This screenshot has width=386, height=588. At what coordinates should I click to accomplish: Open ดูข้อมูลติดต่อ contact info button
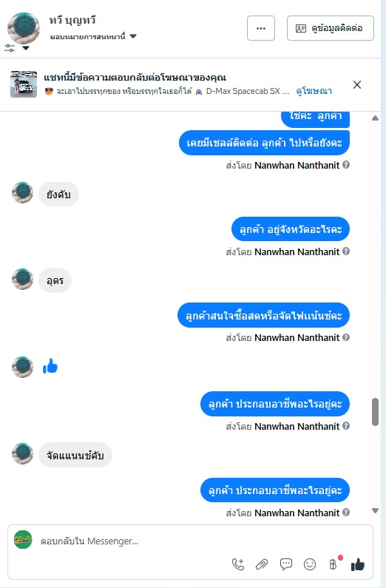[x=330, y=28]
